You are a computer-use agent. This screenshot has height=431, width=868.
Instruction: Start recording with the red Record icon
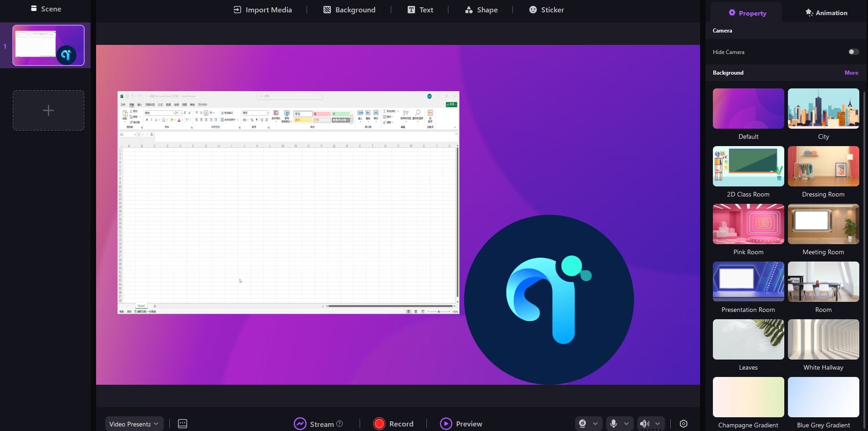[x=379, y=424]
